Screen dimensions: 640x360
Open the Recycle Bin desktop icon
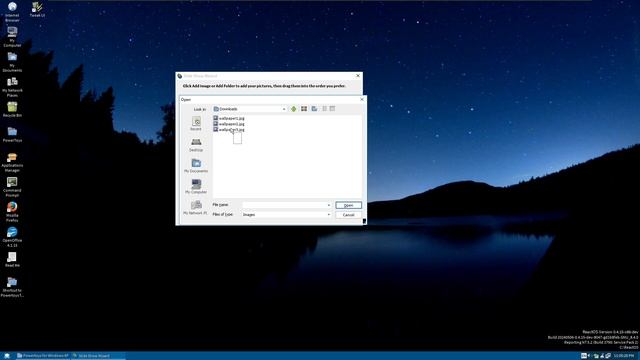tap(12, 109)
